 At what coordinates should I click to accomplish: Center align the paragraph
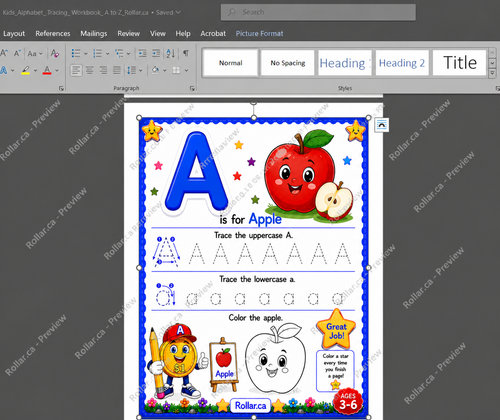coord(90,70)
